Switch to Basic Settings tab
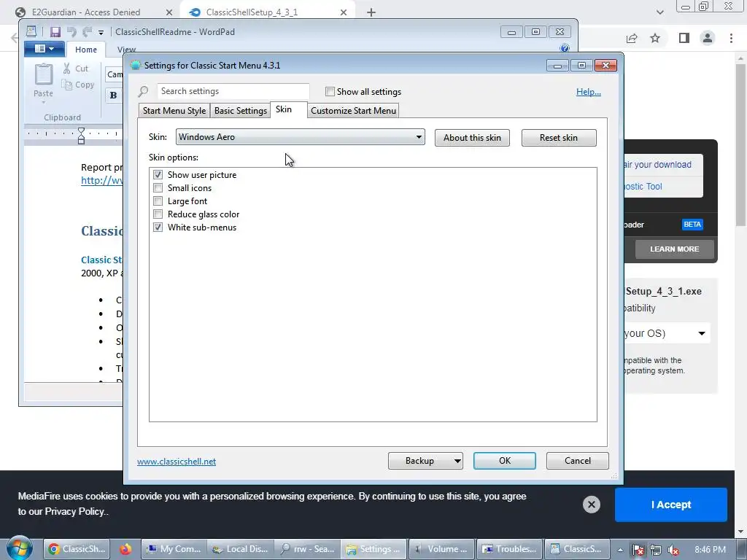747x560 pixels. tap(240, 111)
